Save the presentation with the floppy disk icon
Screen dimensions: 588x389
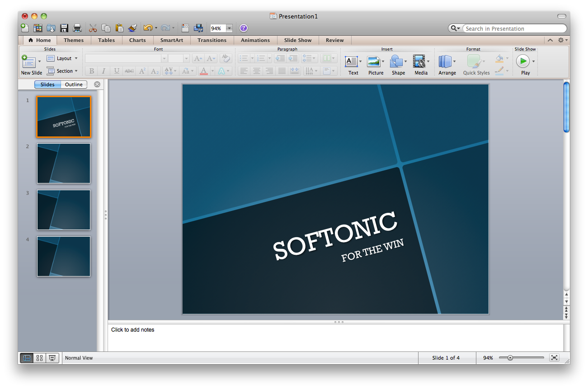click(x=64, y=28)
